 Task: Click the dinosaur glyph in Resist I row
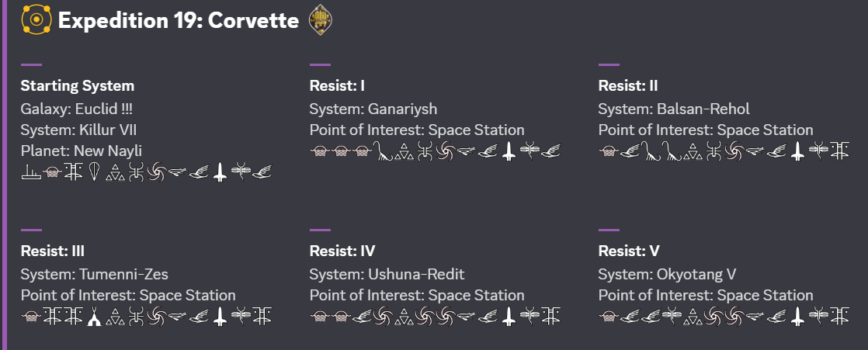pyautogui.click(x=383, y=151)
